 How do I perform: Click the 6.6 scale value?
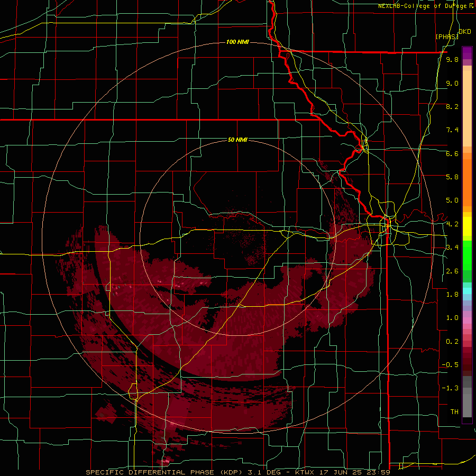(x=452, y=153)
